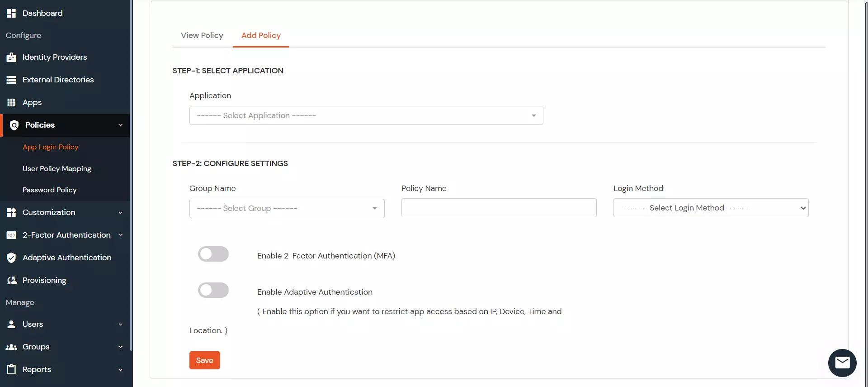Open Password Policy submenu item

(x=50, y=190)
